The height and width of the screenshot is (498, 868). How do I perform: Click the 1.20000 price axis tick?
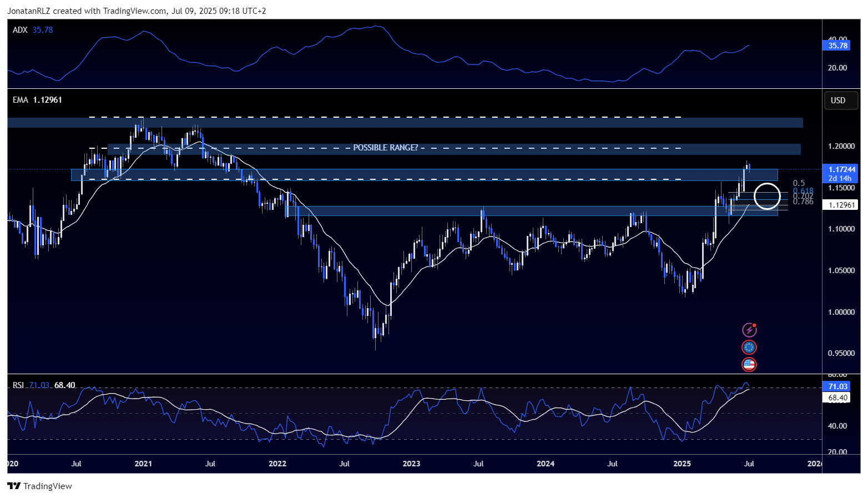(841, 146)
